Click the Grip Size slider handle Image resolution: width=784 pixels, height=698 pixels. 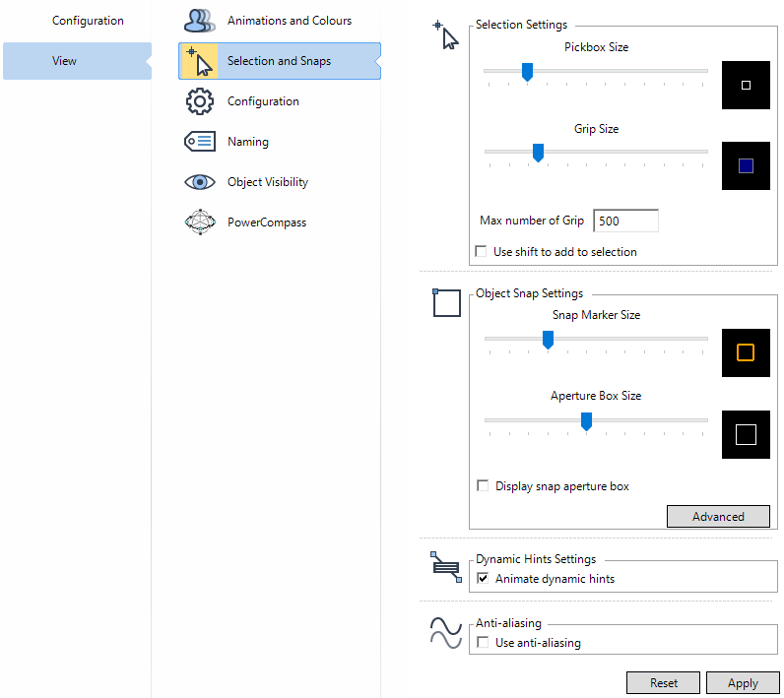pos(538,152)
